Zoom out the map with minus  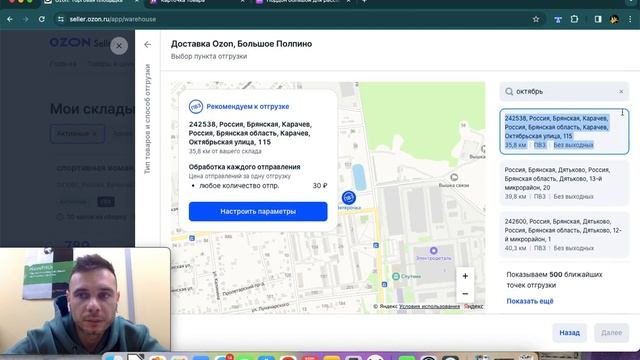tap(465, 294)
